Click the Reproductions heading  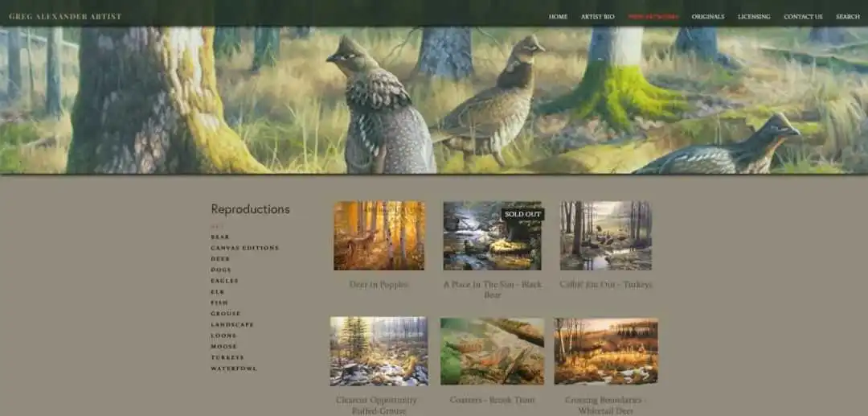250,209
